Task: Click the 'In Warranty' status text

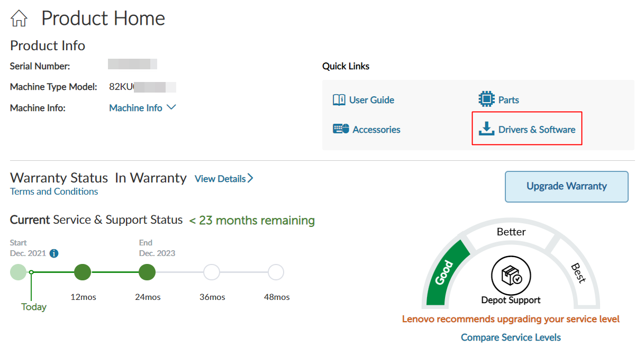Action: coord(151,178)
